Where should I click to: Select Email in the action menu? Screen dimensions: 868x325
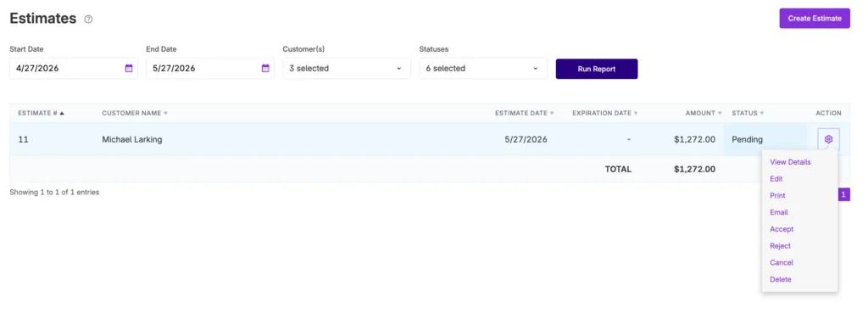tap(778, 212)
